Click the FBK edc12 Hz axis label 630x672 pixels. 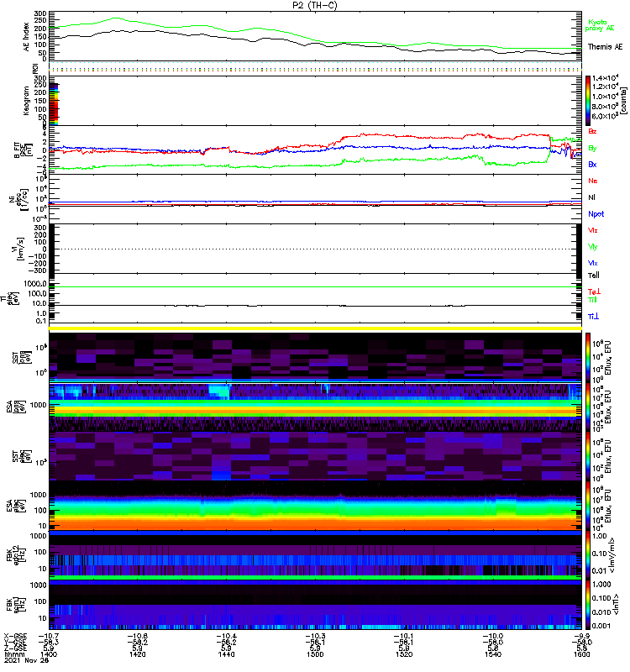pos(14,555)
